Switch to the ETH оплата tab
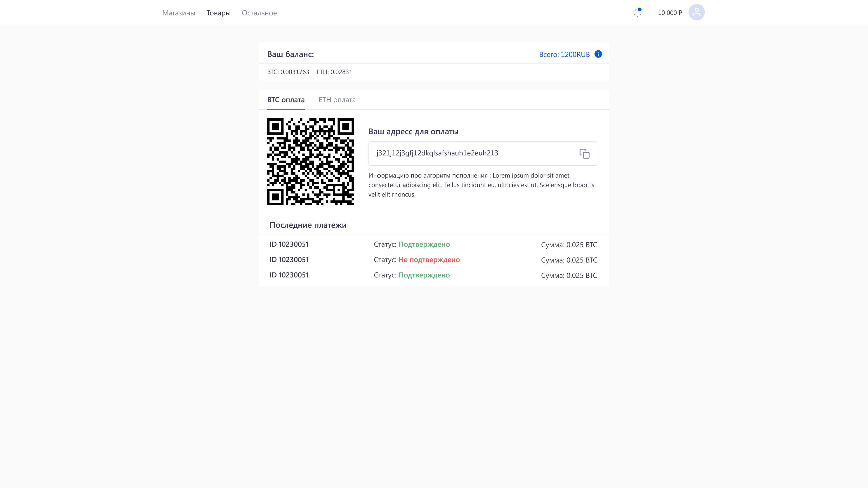The width and height of the screenshot is (868, 488). click(337, 100)
